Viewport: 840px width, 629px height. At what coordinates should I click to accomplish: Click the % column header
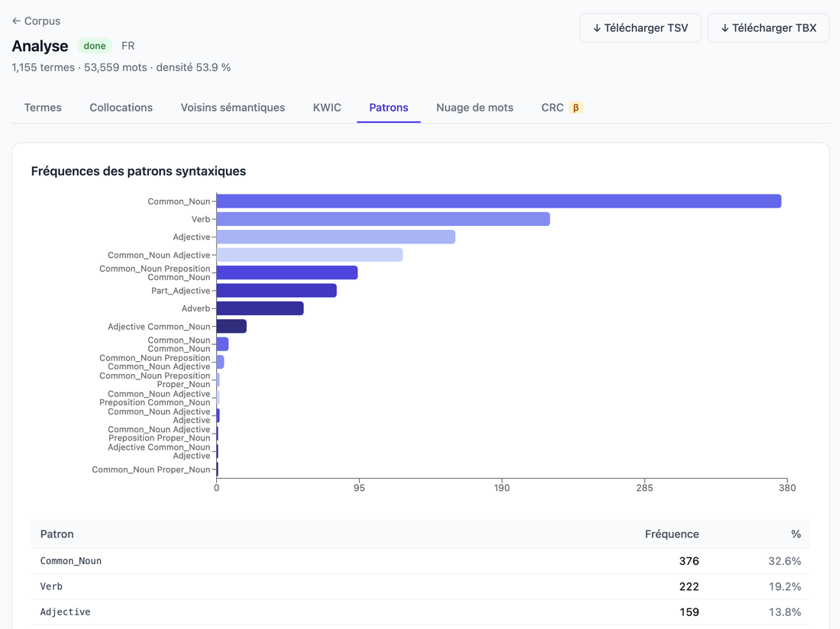point(796,534)
